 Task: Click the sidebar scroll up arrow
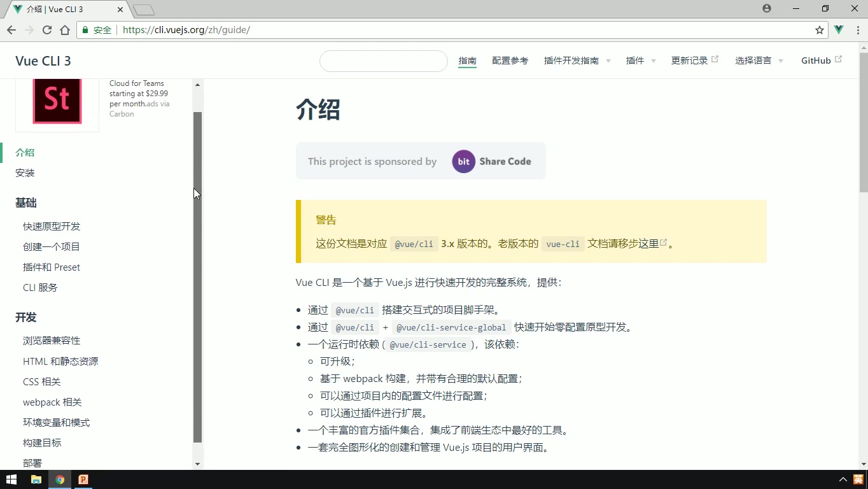point(197,85)
